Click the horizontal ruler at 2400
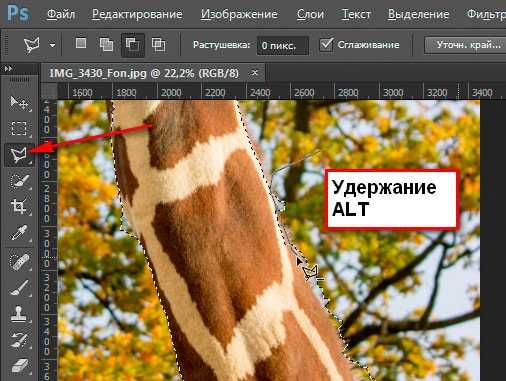Viewport: 506px width, 381px height. [x=260, y=92]
